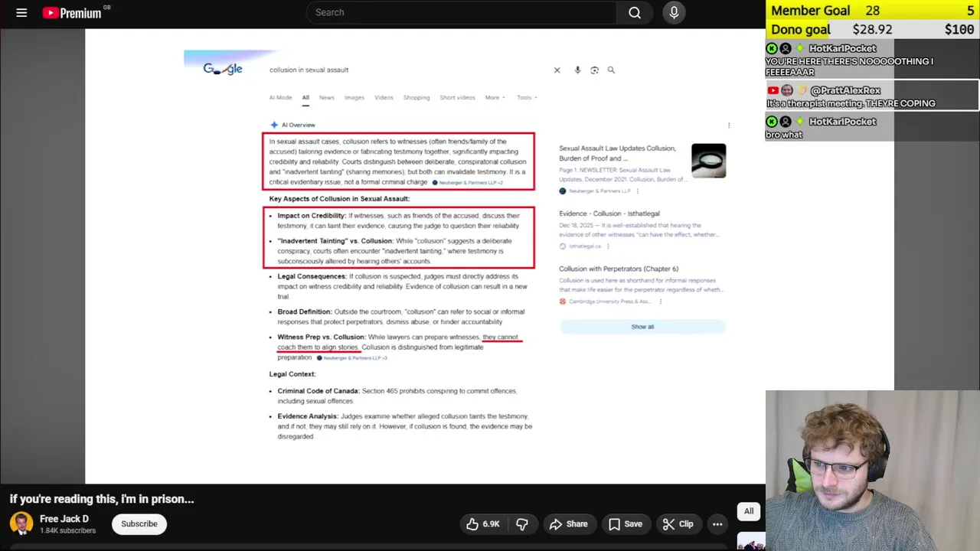Screen dimensions: 980x551
Task: Click the Neuberger & Partners citation chip
Action: [x=468, y=183]
